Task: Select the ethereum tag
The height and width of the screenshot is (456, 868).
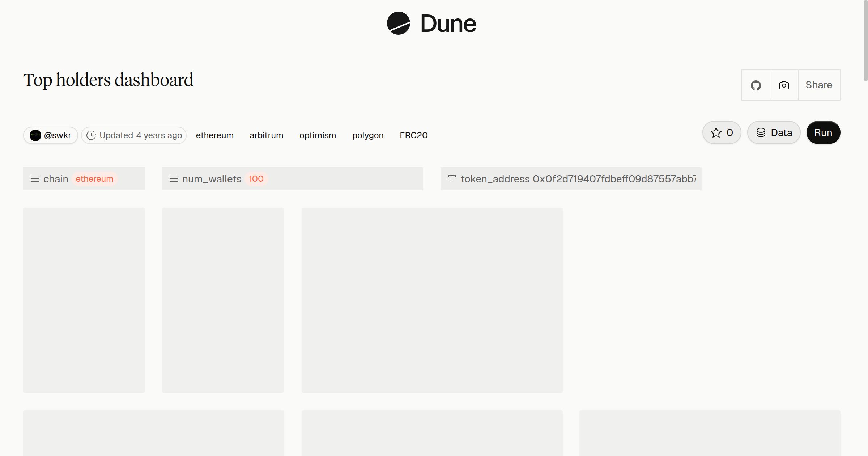Action: pyautogui.click(x=215, y=135)
